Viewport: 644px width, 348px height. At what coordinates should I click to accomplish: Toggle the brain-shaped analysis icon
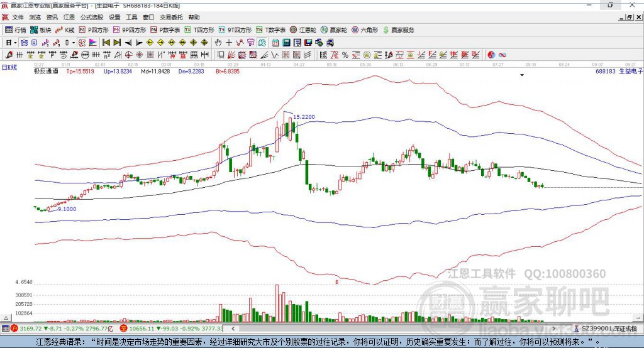pos(262,43)
